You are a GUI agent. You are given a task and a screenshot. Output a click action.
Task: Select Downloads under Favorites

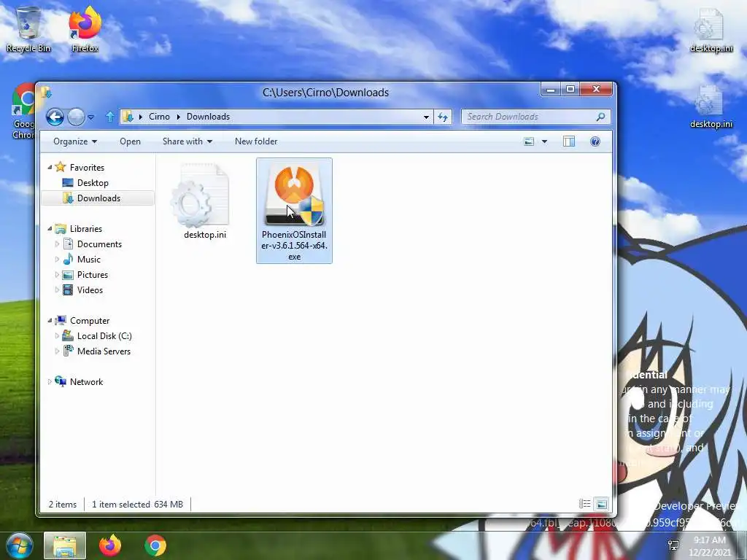point(98,198)
